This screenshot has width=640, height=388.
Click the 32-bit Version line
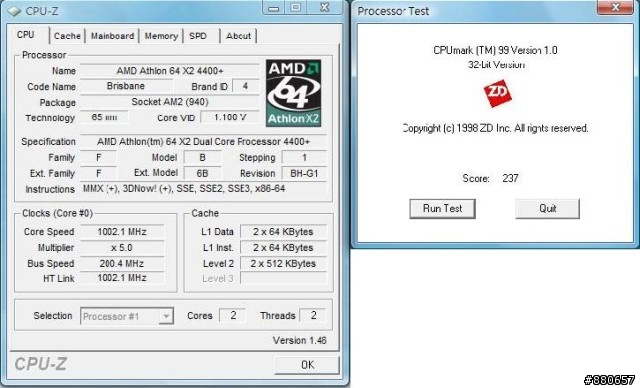pos(496,64)
